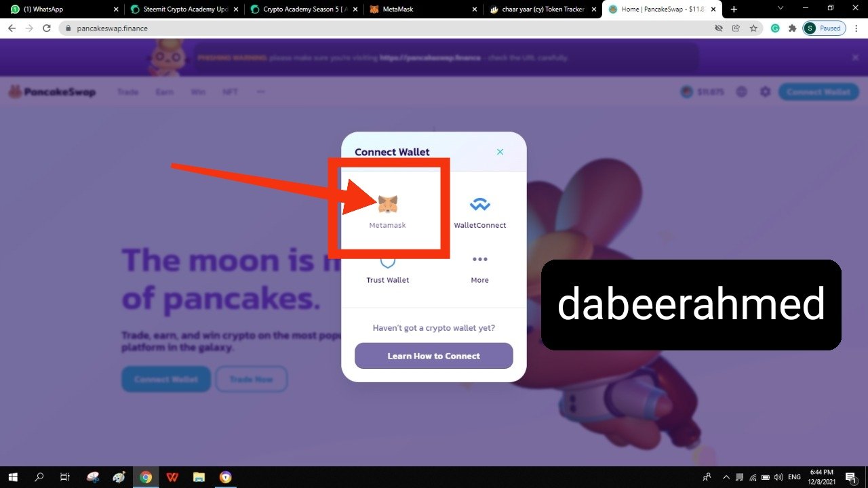Bookmark this page with star icon
Viewport: 868px width, 488px height.
(x=753, y=28)
